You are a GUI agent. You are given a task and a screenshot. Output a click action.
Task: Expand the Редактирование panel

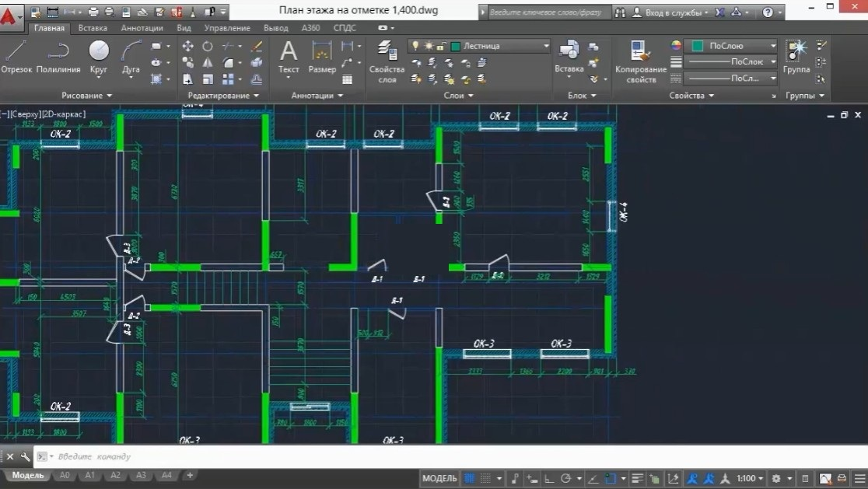point(223,95)
